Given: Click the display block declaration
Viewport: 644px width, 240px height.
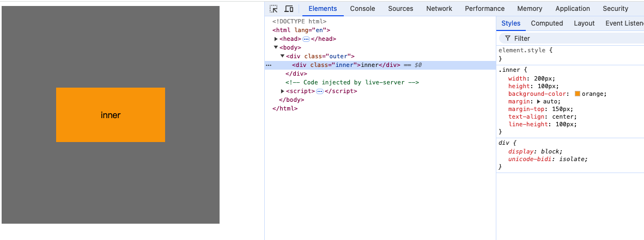Looking at the screenshot, I should click(x=536, y=151).
